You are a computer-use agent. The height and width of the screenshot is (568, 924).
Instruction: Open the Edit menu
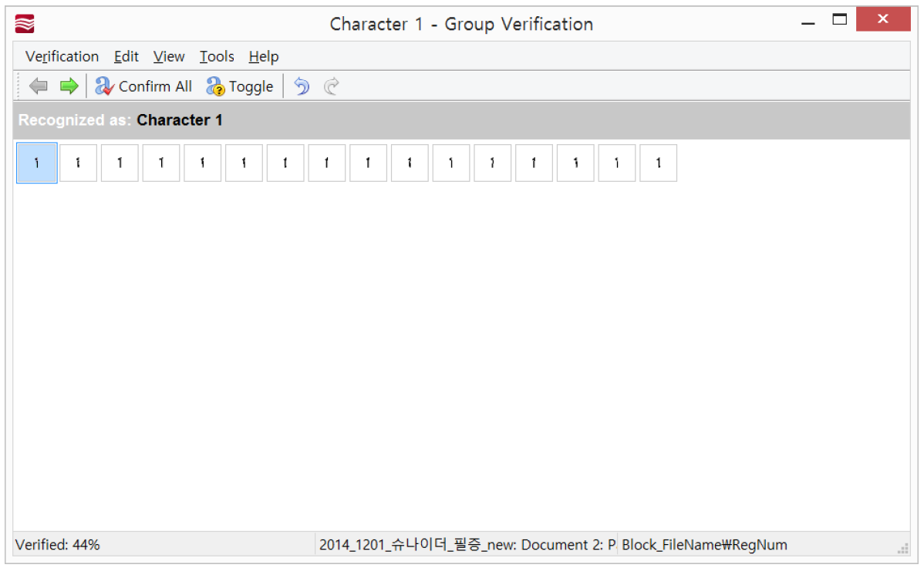pos(126,56)
